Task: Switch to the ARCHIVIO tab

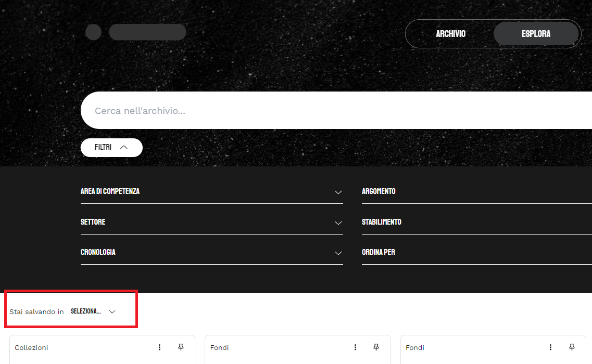Action: (x=450, y=34)
